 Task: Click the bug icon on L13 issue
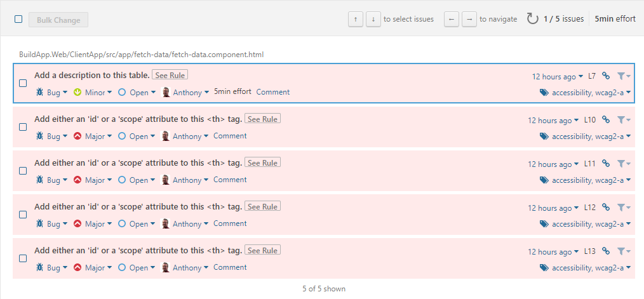39,267
